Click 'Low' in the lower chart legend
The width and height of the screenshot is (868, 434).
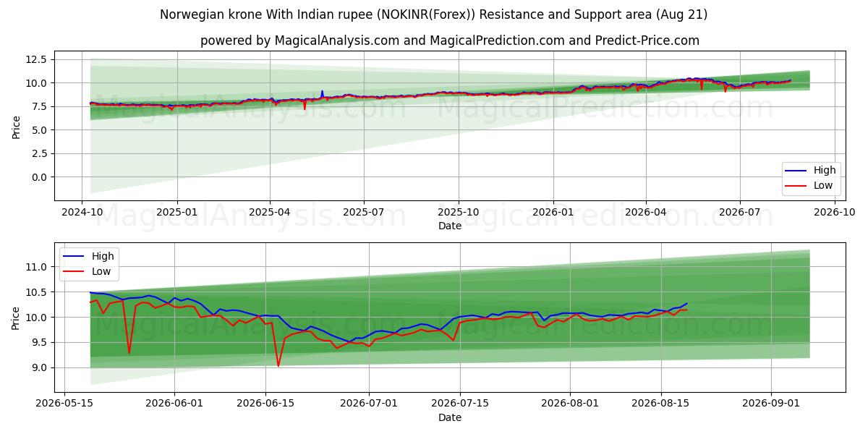click(101, 271)
